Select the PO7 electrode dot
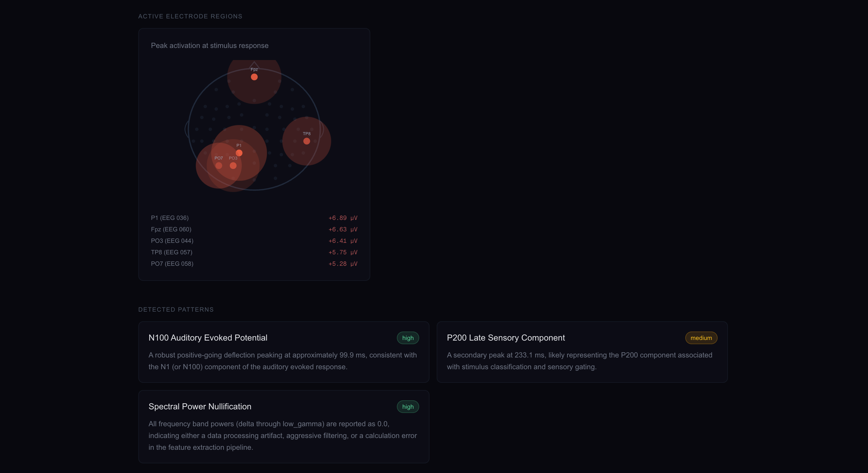Screen dimensions: 868x473 click(219, 166)
